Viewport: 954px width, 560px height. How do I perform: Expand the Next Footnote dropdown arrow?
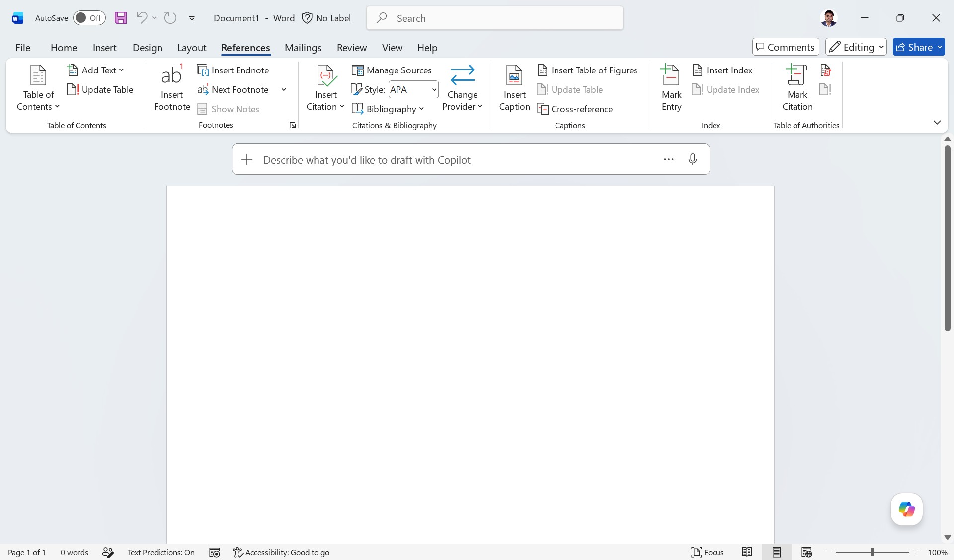coord(284,89)
